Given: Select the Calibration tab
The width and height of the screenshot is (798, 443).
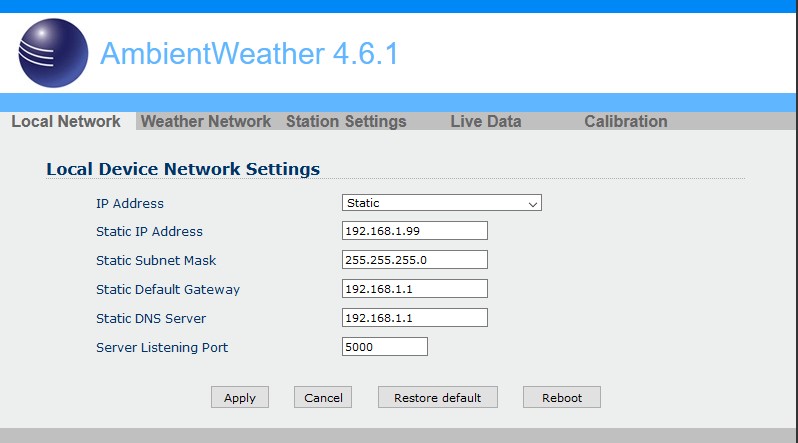Looking at the screenshot, I should pyautogui.click(x=625, y=121).
